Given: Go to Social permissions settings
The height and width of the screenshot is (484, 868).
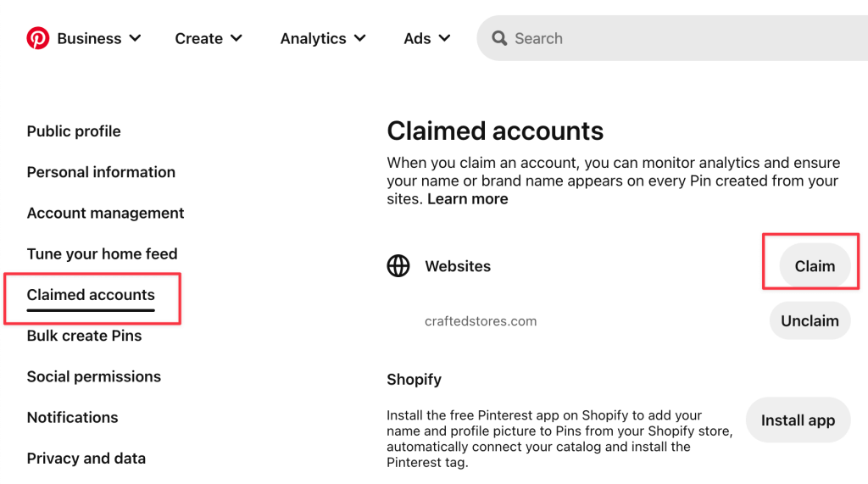Looking at the screenshot, I should point(93,376).
